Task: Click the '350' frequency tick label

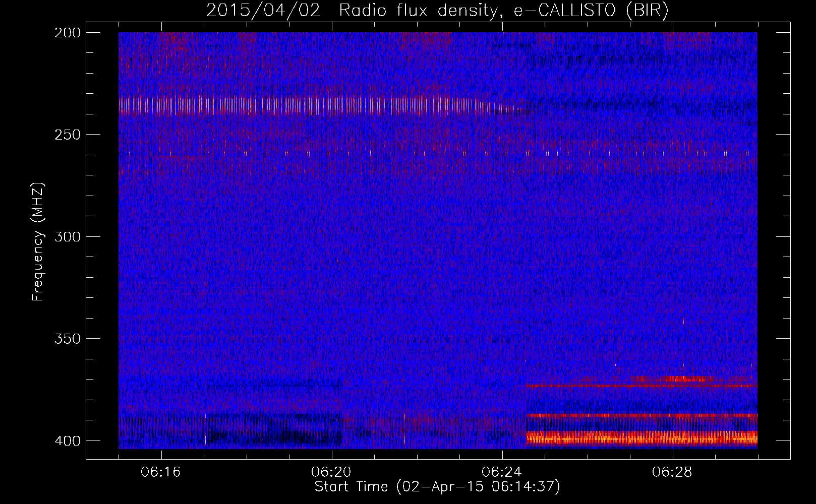Action: click(x=67, y=338)
